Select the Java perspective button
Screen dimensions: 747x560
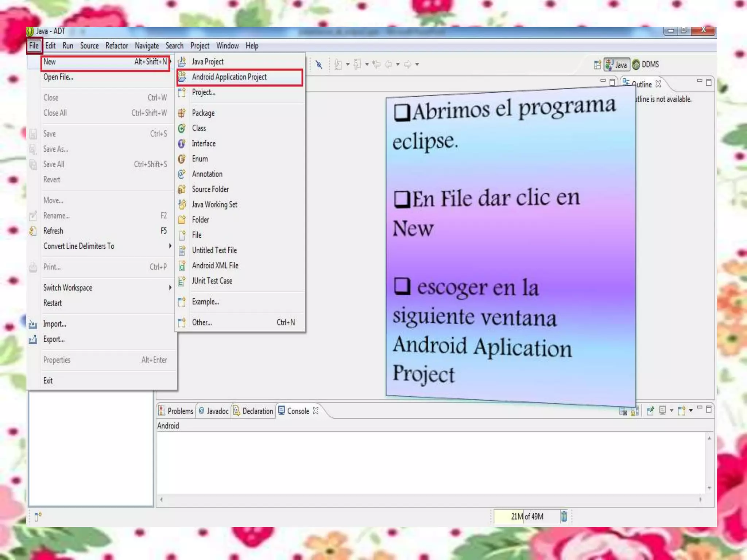[616, 65]
